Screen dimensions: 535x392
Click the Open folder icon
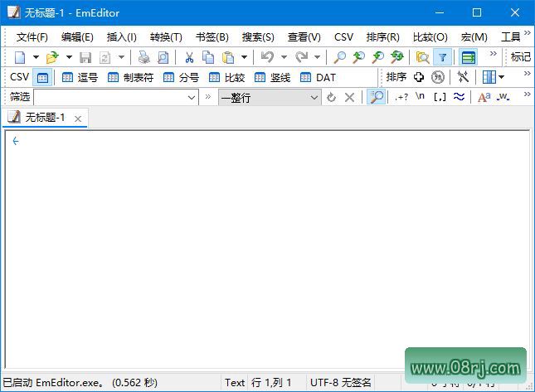[52, 57]
